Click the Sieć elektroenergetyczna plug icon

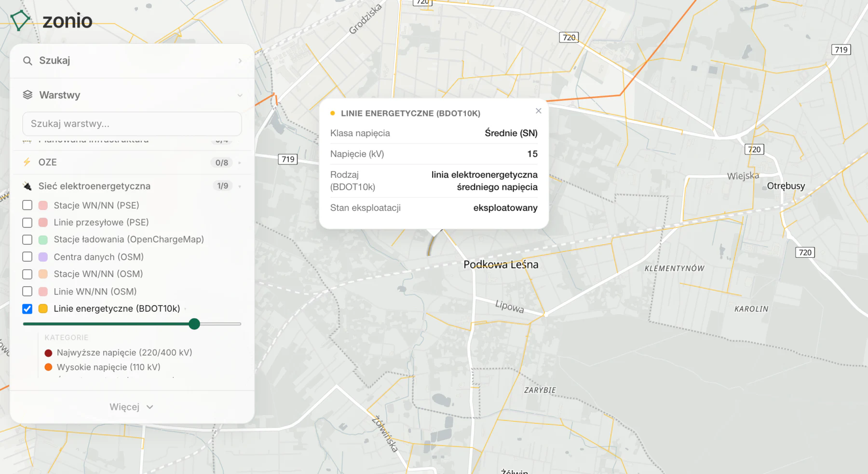click(27, 186)
